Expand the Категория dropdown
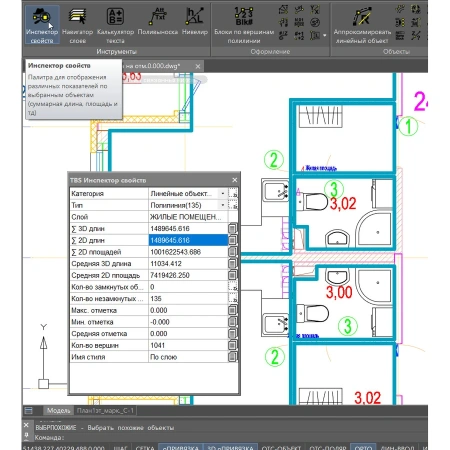 coord(223,193)
